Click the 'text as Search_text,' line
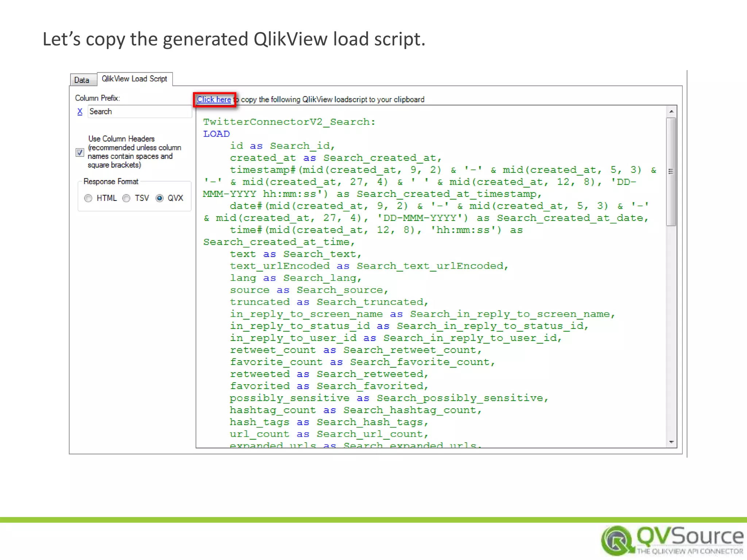The image size is (747, 560). click(295, 254)
